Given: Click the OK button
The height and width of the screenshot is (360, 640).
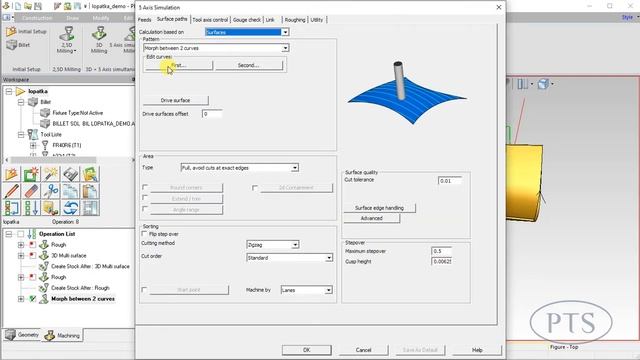Looking at the screenshot, I should pos(307,350).
